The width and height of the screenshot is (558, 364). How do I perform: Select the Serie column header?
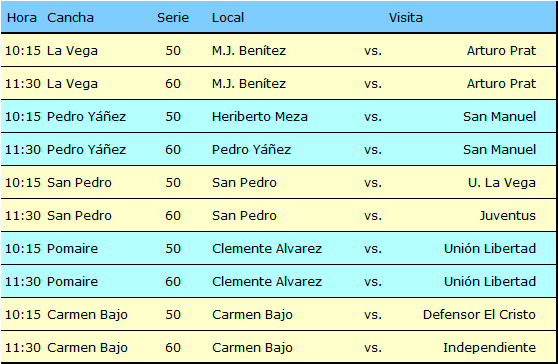pos(173,17)
